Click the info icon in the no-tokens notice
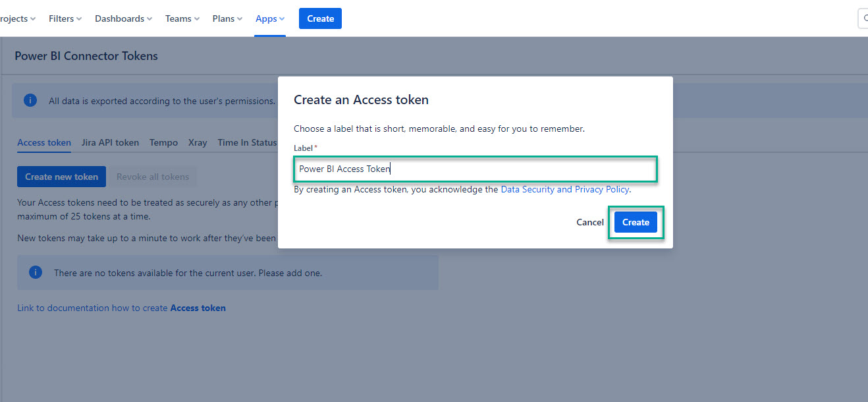 (36, 272)
